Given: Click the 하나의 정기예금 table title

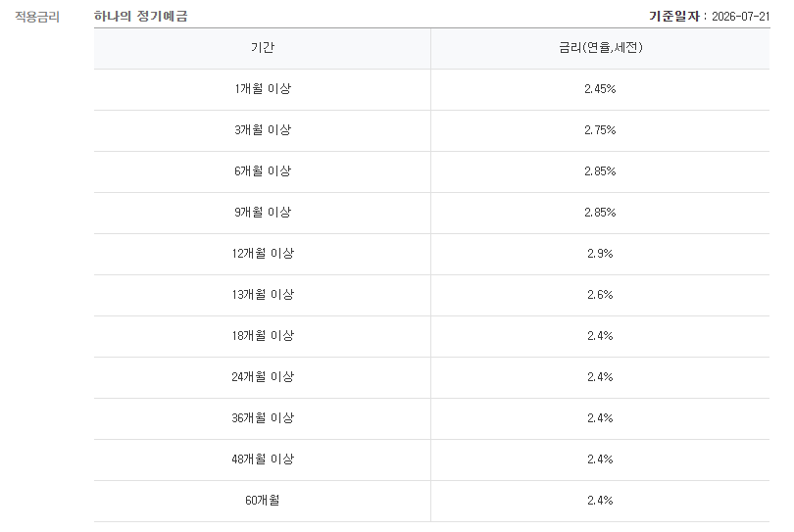Looking at the screenshot, I should [x=141, y=17].
